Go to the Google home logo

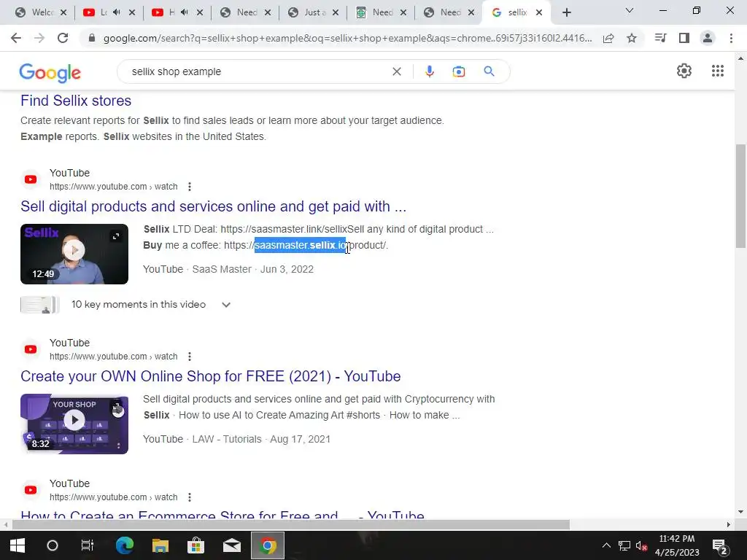[x=50, y=72]
